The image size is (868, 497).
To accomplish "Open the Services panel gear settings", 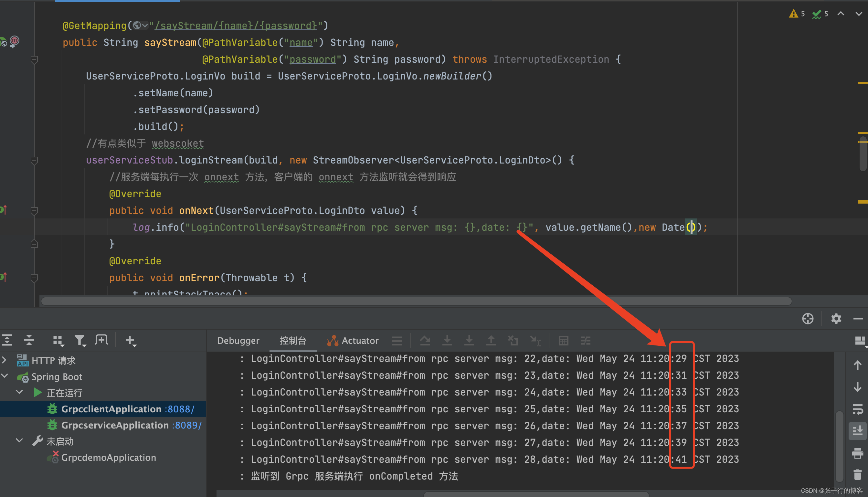I will [836, 319].
